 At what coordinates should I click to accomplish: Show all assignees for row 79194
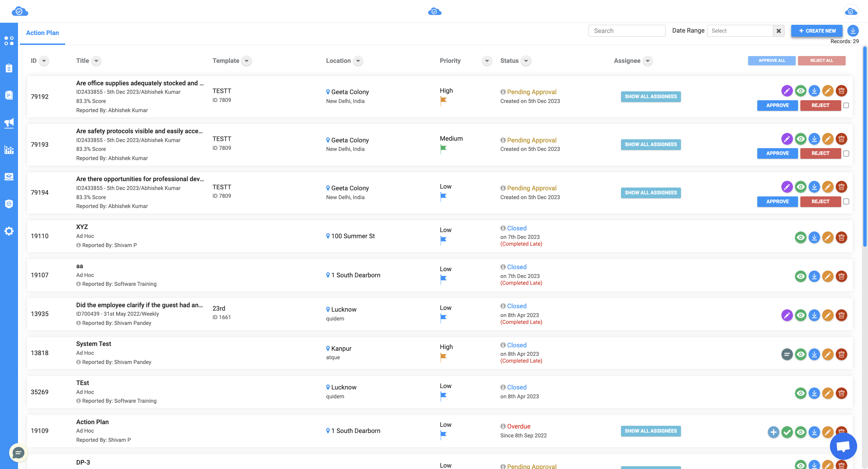651,193
